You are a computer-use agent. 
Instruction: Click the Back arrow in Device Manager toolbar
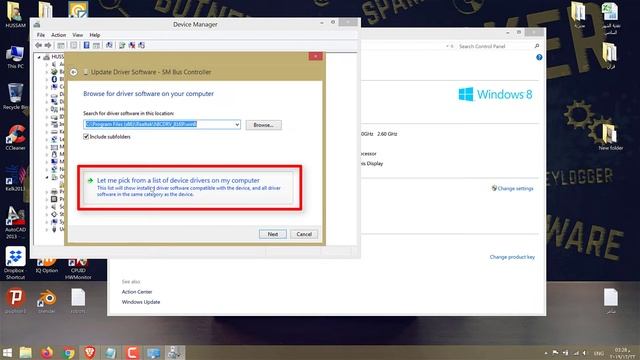39,45
